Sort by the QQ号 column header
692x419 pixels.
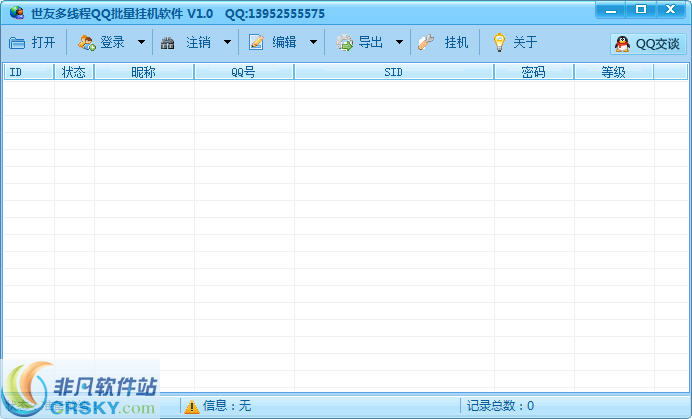click(x=244, y=72)
